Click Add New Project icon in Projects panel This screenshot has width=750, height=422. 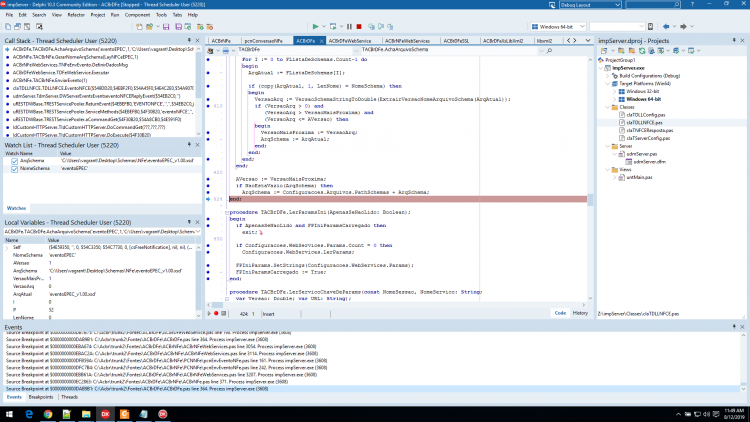click(621, 50)
